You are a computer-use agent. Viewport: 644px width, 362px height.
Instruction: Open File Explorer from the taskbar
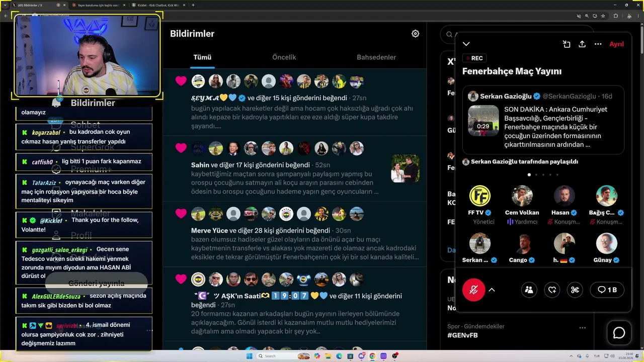tap(328, 356)
